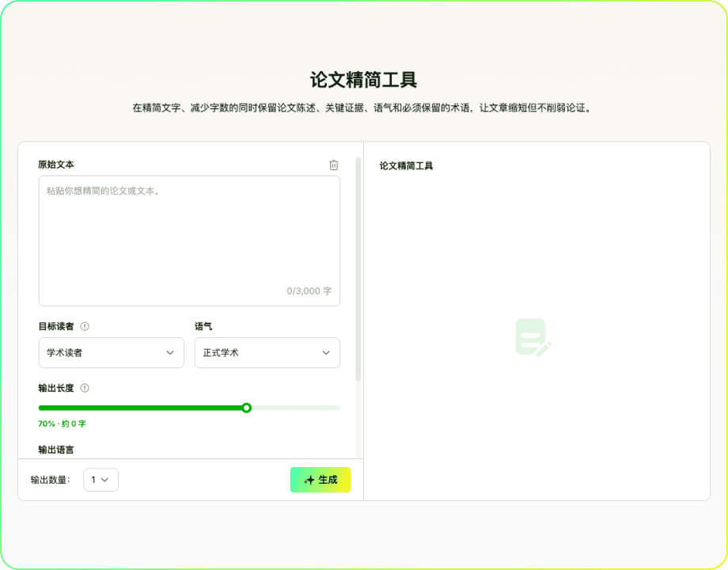The width and height of the screenshot is (728, 570).
Task: Click the trash icon to clear original text
Action: [x=333, y=165]
